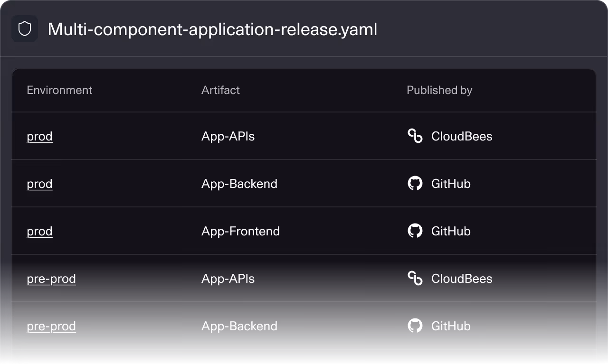Click the GitHub icon beside App-Backend in prod

(415, 184)
